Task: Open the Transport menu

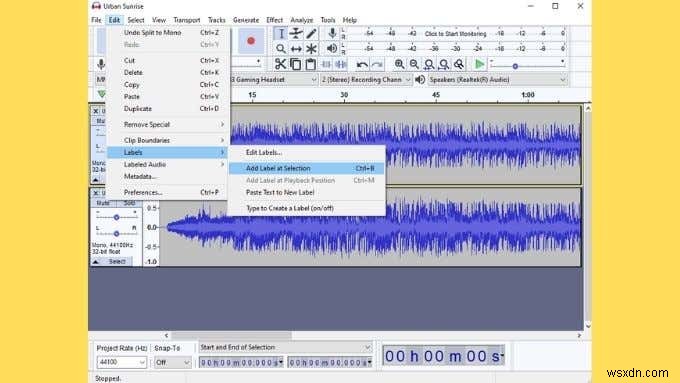Action: [x=187, y=20]
